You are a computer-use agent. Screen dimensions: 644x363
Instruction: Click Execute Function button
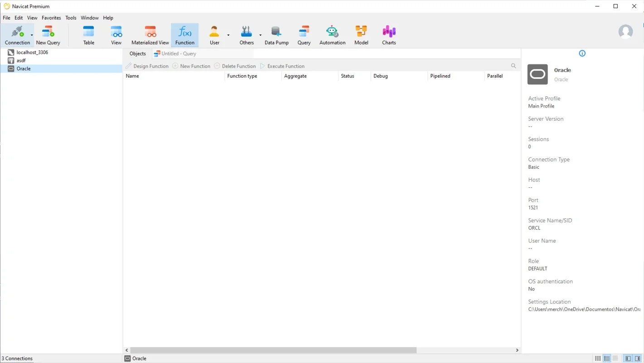pos(282,66)
